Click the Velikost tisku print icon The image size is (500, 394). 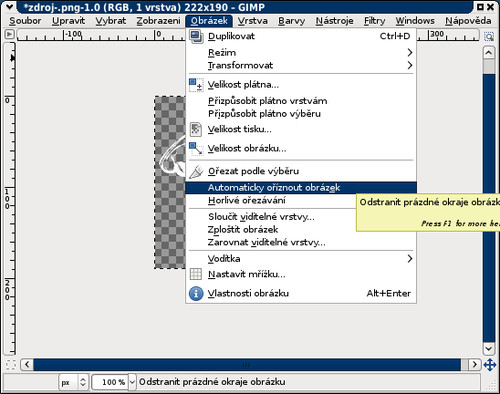196,129
